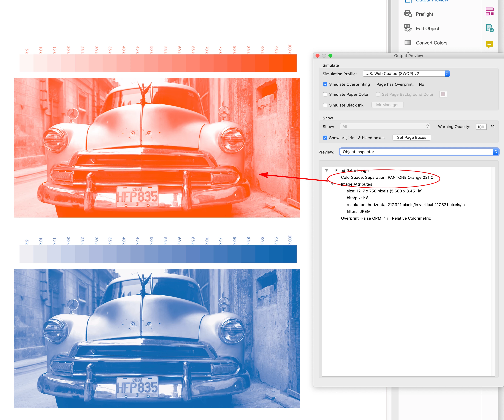Disable Simulate Overprinting checkbox
The image size is (504, 420).
pos(325,84)
